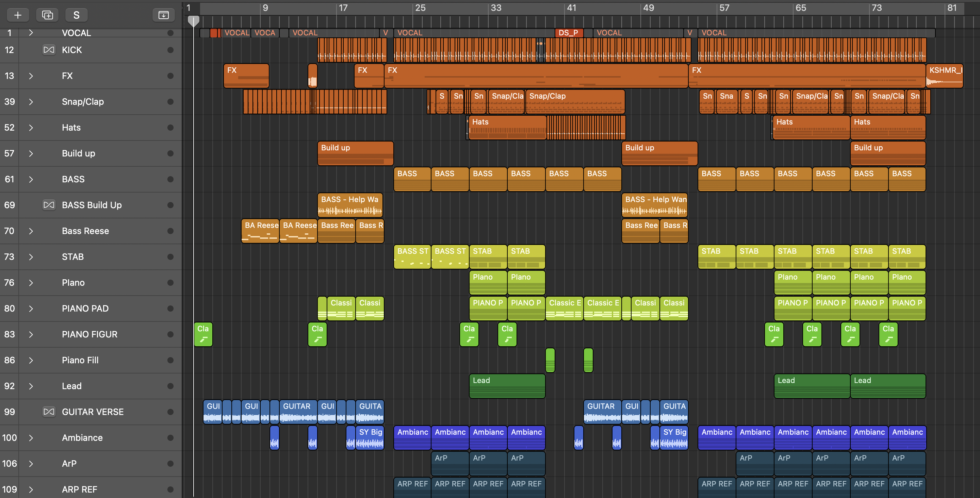The height and width of the screenshot is (498, 980).
Task: Select the first ARP REF region
Action: (x=412, y=488)
